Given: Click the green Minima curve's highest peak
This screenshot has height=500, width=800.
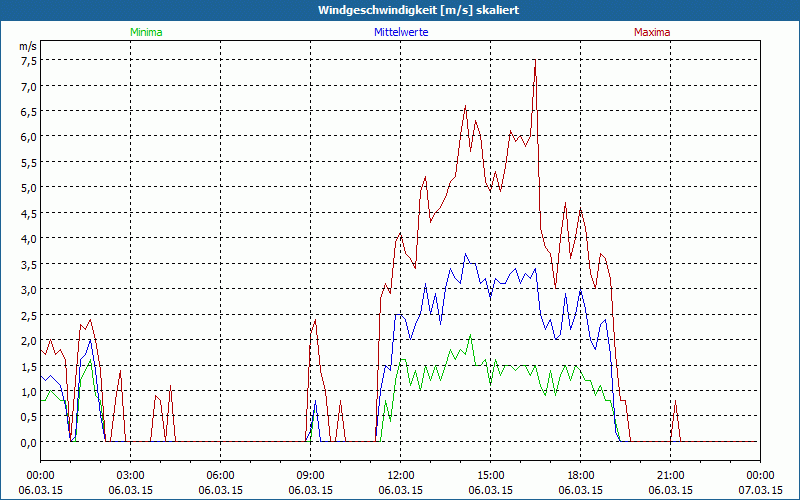Looking at the screenshot, I should 471,336.
